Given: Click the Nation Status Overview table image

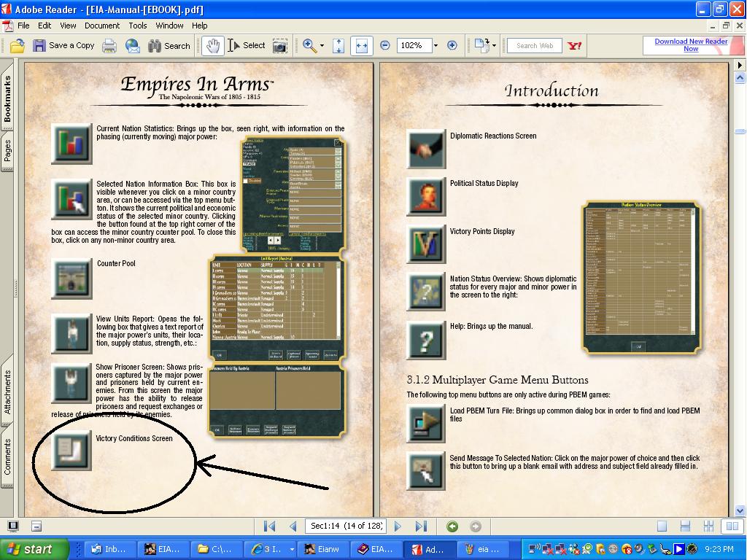Looking at the screenshot, I should 642,277.
